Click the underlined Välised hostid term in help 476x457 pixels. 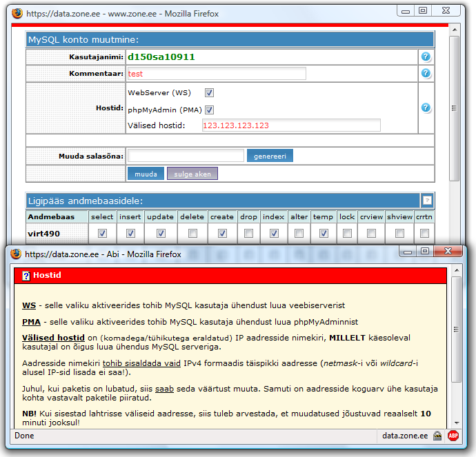pos(53,338)
